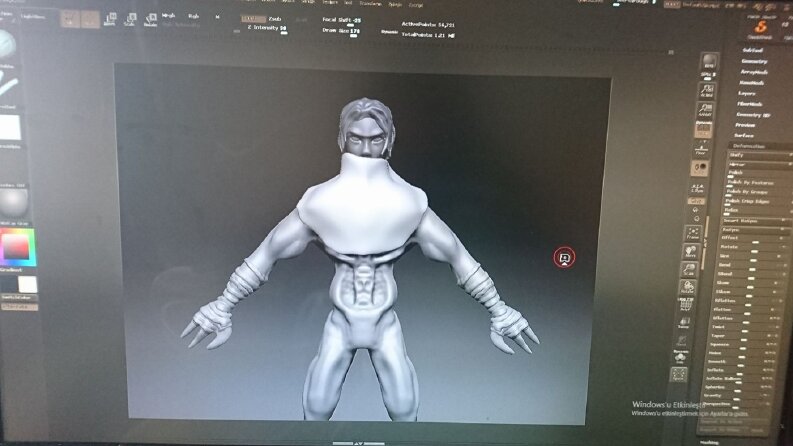
Task: Click the Mirror deformation button
Action: tap(758, 164)
